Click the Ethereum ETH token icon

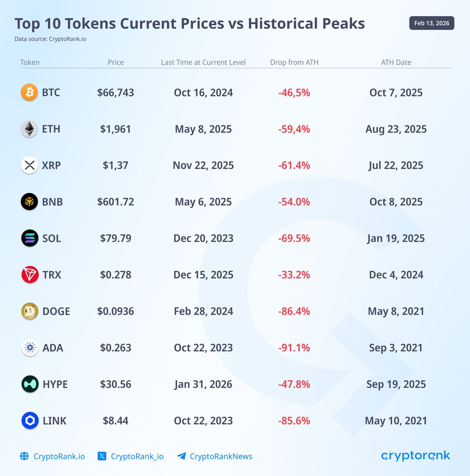click(x=29, y=129)
